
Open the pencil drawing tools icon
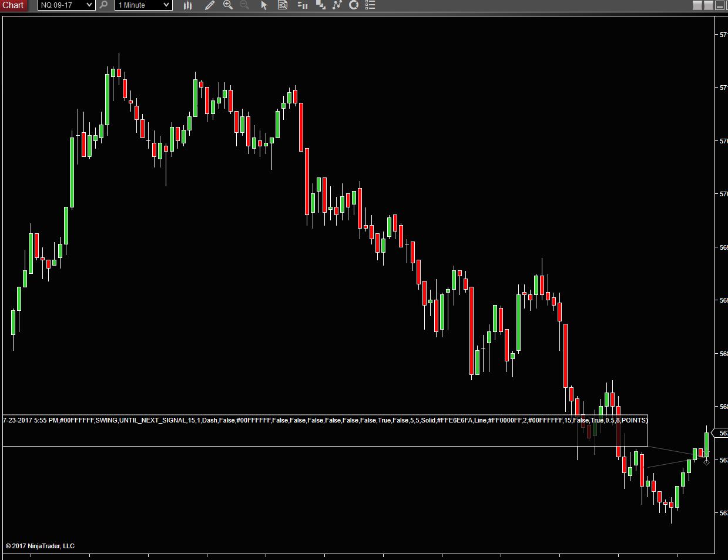coord(210,5)
